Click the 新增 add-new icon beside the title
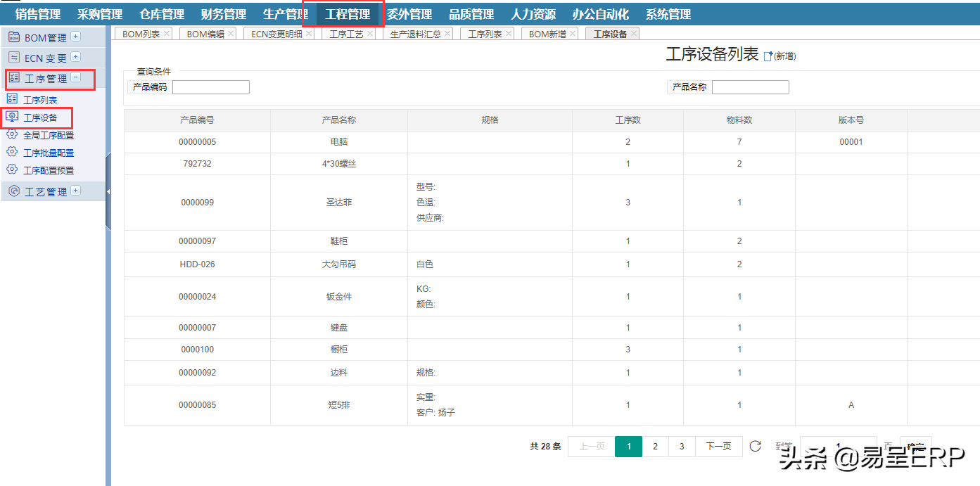The height and width of the screenshot is (486, 980). [x=768, y=56]
